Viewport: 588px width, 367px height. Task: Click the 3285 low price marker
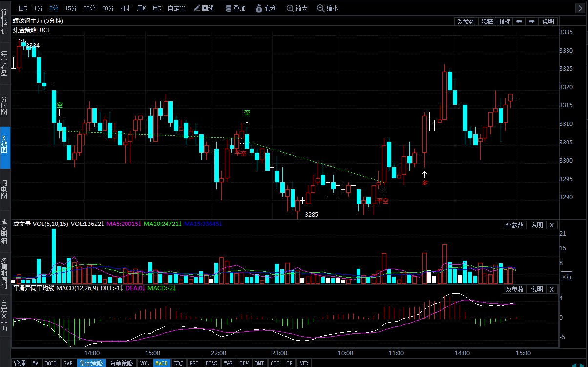click(311, 214)
